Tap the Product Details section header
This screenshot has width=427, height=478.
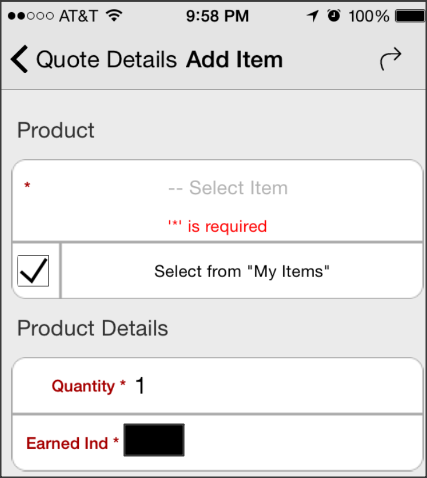pyautogui.click(x=93, y=328)
